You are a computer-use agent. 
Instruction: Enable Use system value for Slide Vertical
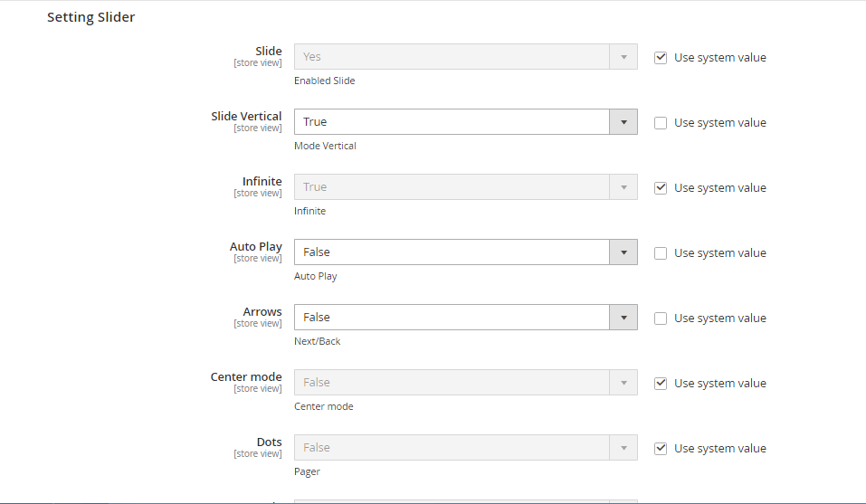[x=661, y=123]
